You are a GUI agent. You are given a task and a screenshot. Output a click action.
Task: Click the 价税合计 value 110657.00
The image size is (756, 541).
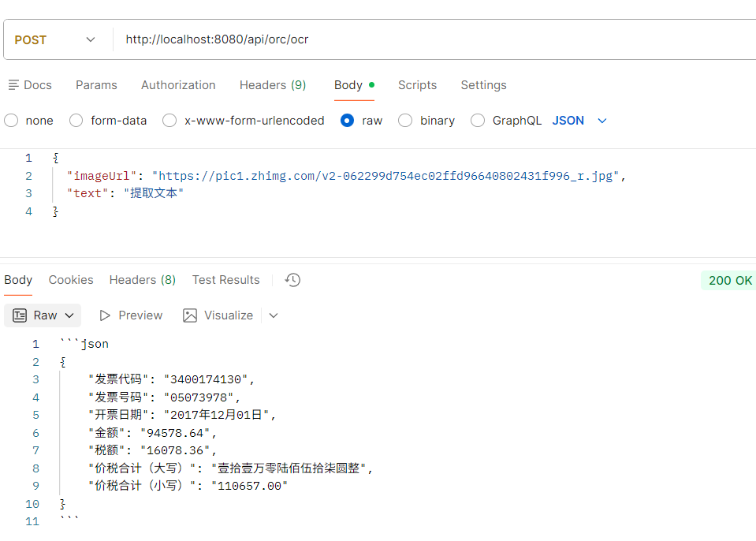point(249,486)
